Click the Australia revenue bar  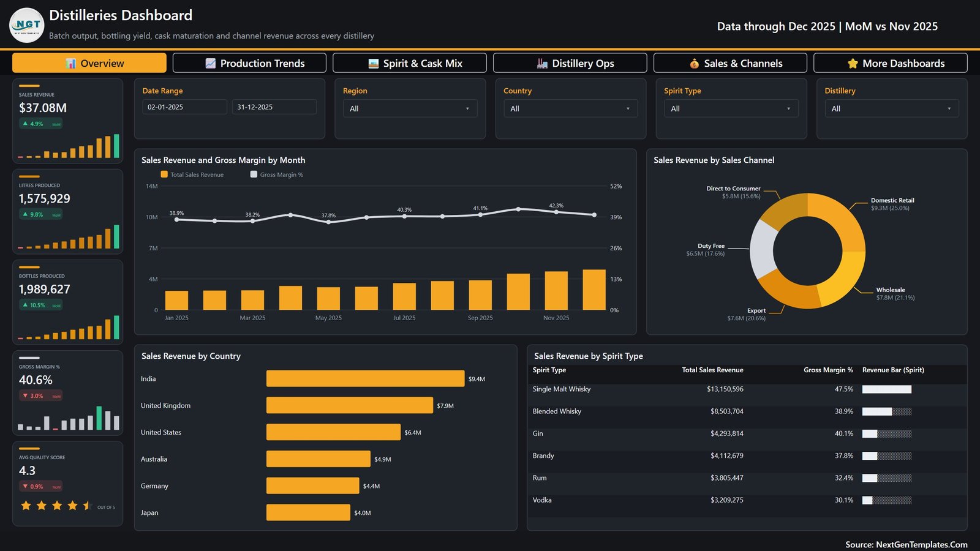coord(318,459)
